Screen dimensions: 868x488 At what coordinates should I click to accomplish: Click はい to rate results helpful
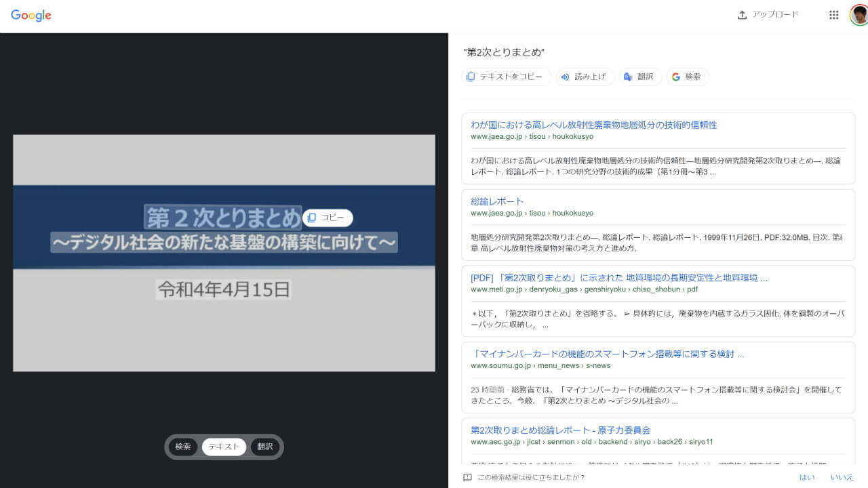808,476
